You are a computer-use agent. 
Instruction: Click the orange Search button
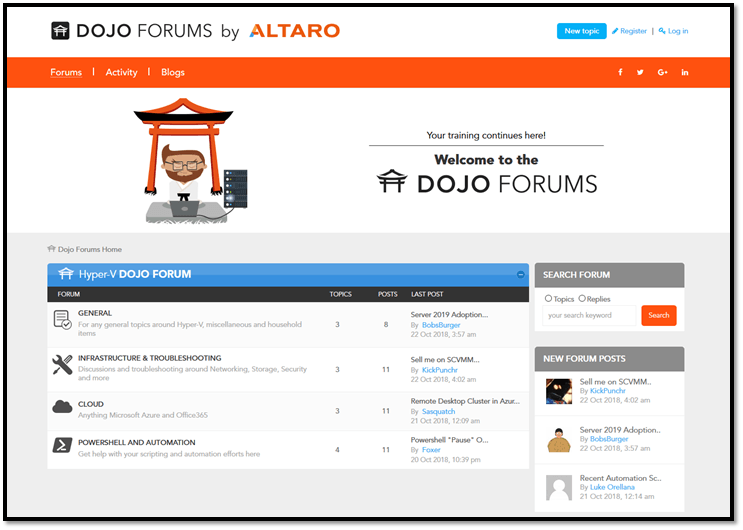click(x=659, y=315)
